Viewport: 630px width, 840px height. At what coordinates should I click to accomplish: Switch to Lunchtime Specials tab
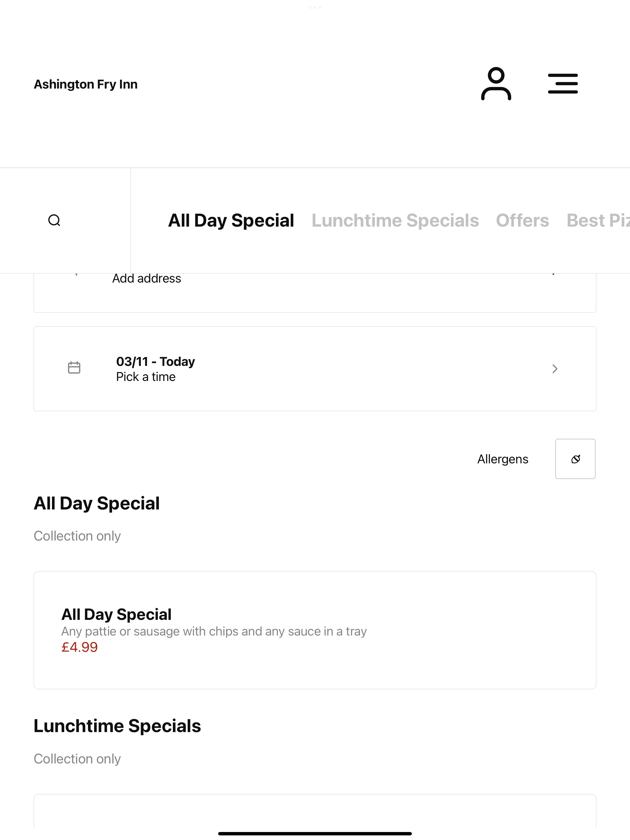(395, 221)
